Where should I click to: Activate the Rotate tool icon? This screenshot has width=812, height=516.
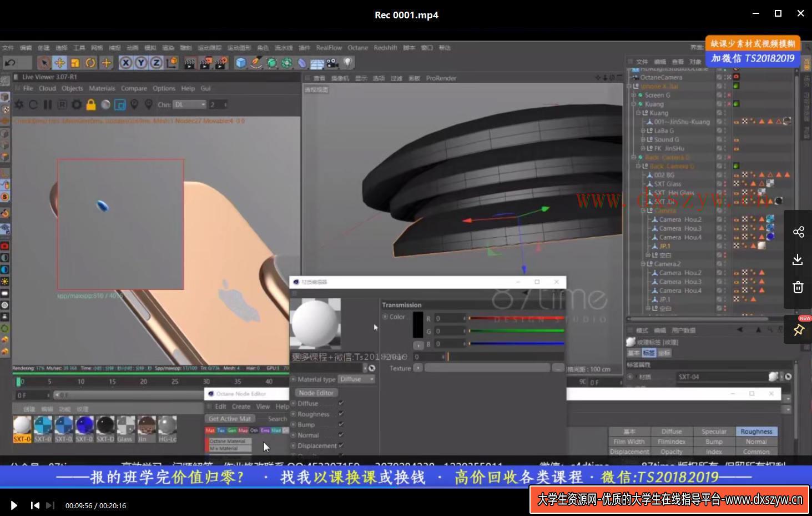pyautogui.click(x=90, y=63)
